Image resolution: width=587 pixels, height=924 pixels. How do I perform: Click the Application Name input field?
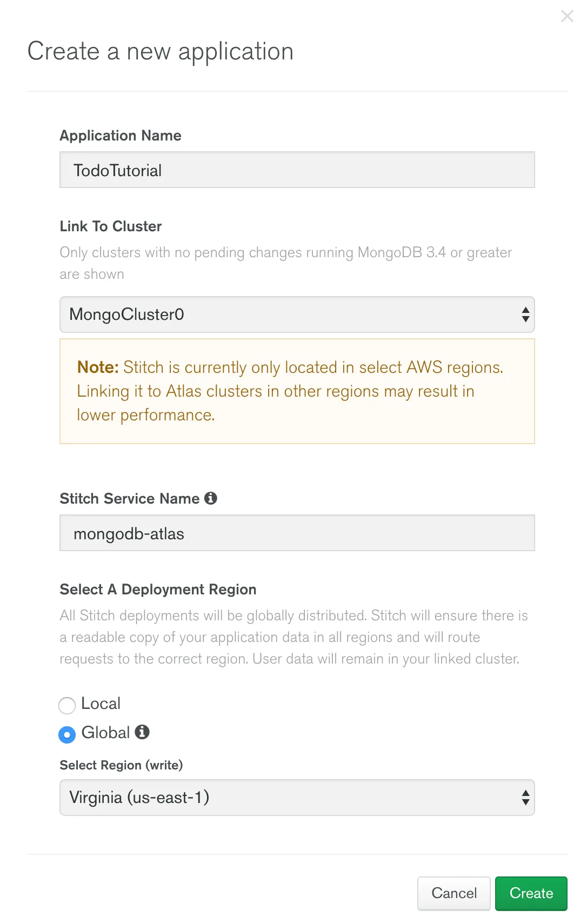pos(297,170)
